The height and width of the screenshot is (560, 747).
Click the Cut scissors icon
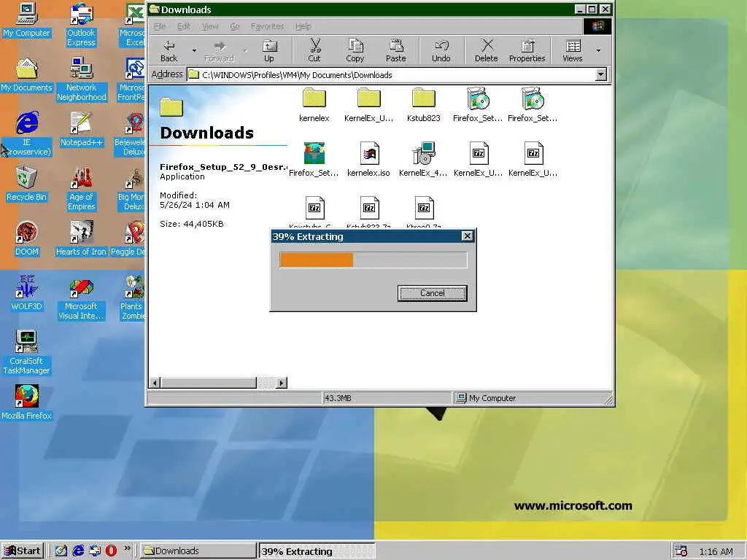point(314,50)
